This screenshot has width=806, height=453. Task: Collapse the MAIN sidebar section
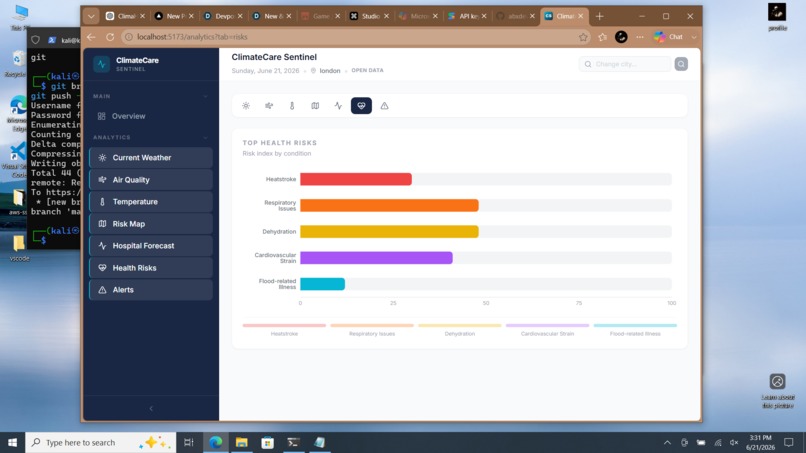point(206,96)
